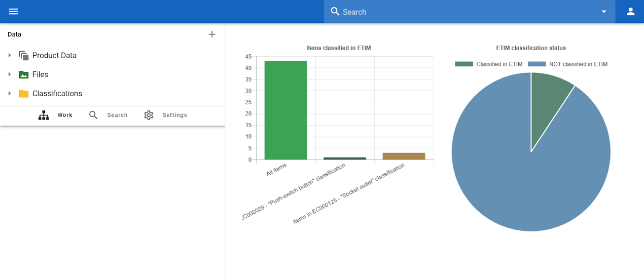This screenshot has width=644, height=277.
Task: Select the Classifications tree label
Action: pyautogui.click(x=57, y=94)
